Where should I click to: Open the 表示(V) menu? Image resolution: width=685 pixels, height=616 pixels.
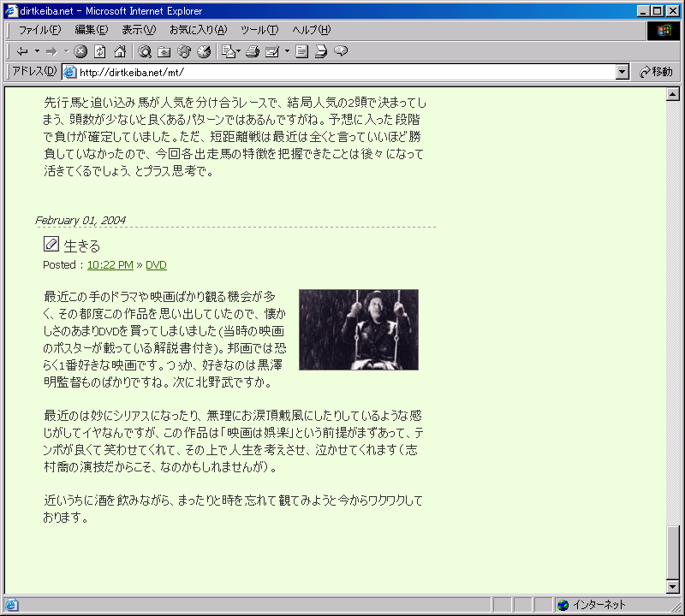[x=139, y=30]
